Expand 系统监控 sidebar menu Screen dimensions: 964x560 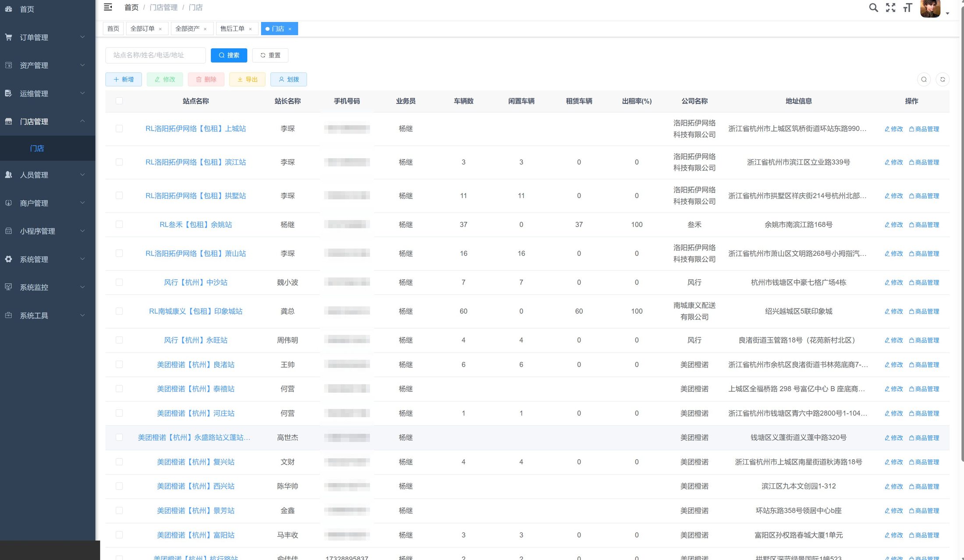pyautogui.click(x=47, y=287)
